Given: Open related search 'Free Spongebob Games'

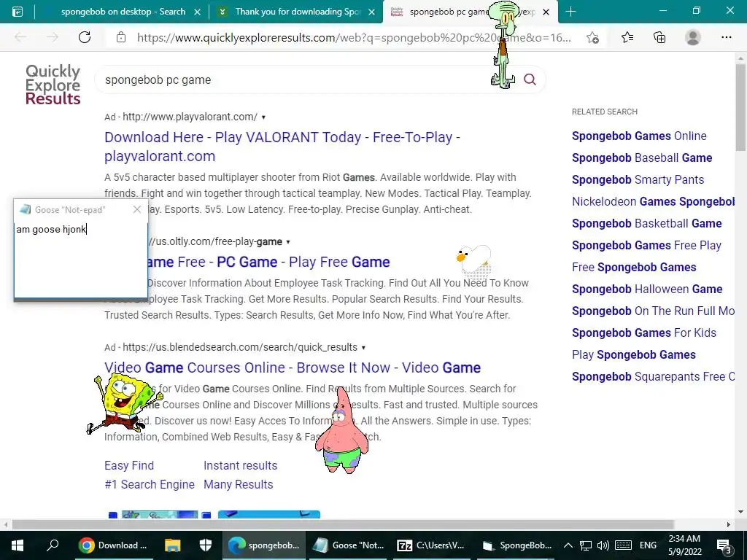Looking at the screenshot, I should [634, 267].
